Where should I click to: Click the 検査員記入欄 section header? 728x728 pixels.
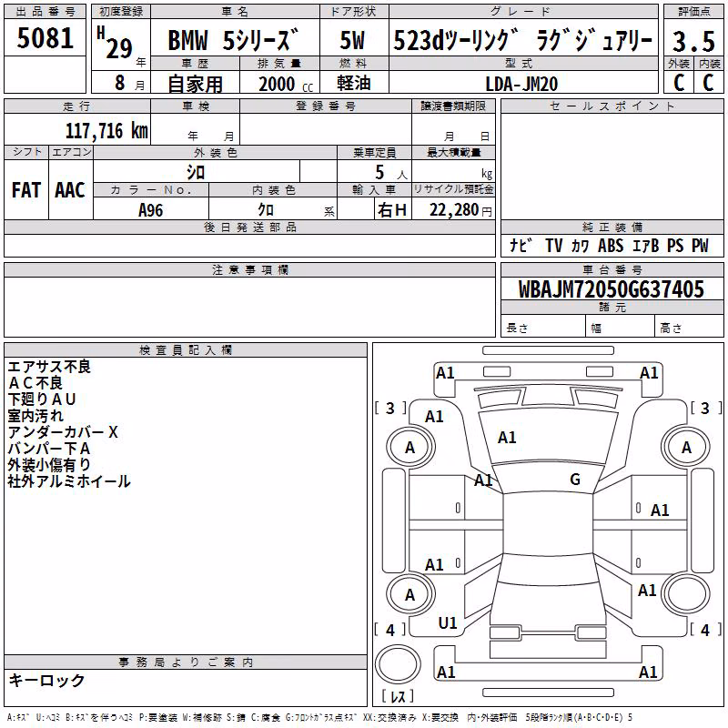pos(186,349)
